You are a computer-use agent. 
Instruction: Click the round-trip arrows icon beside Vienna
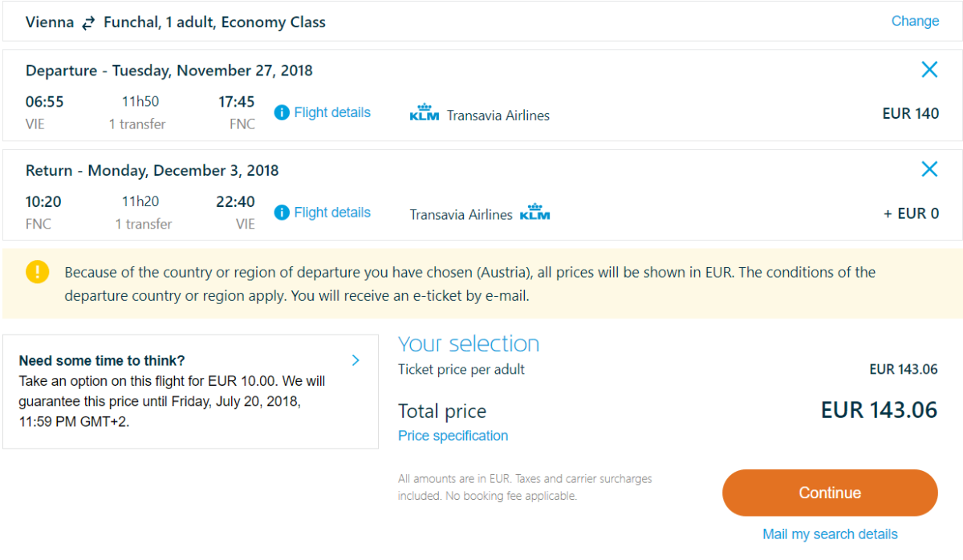point(88,23)
